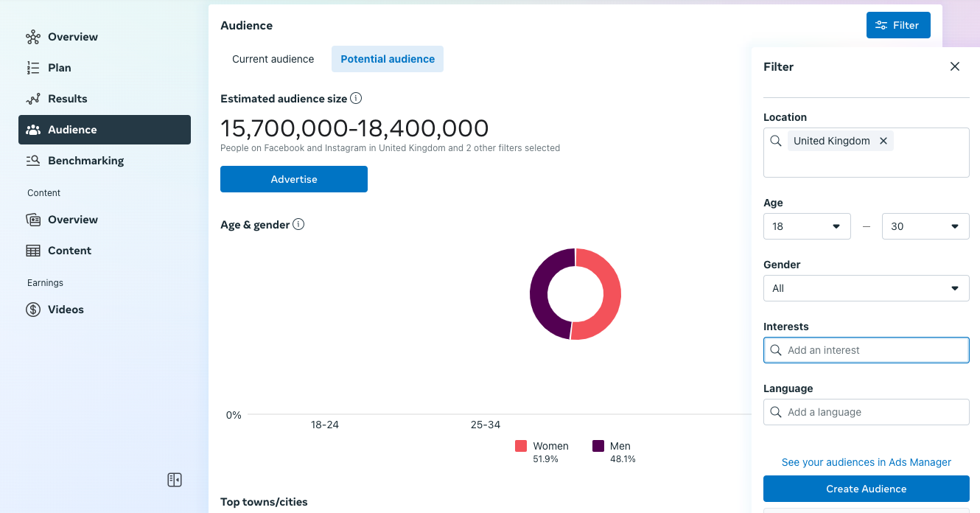Collapse the left navigation sidebar

pyautogui.click(x=174, y=479)
